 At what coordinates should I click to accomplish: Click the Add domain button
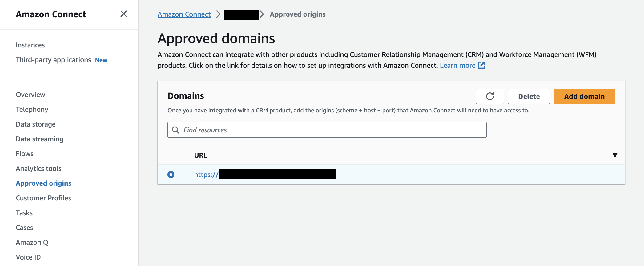pos(584,96)
